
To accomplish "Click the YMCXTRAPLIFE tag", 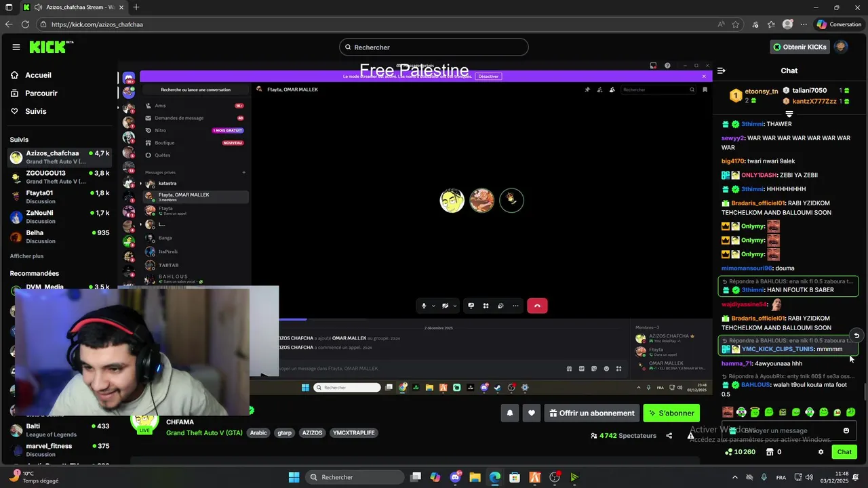I will 354,432.
